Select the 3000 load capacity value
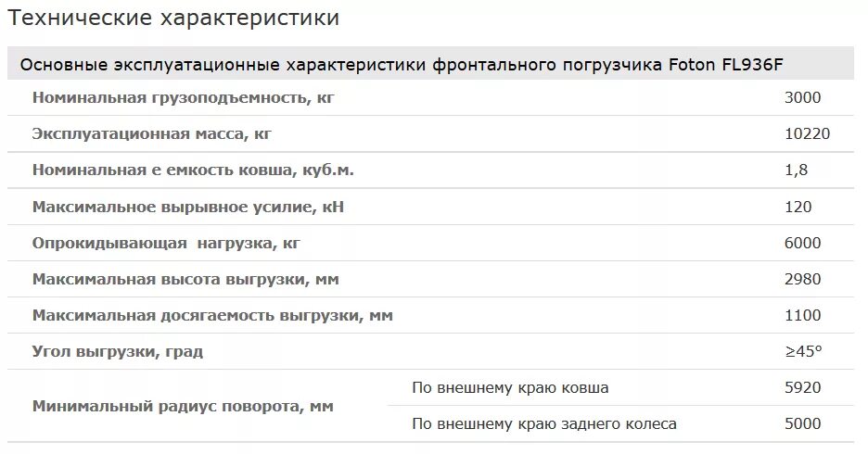This screenshot has height=454, width=868. pyautogui.click(x=803, y=98)
